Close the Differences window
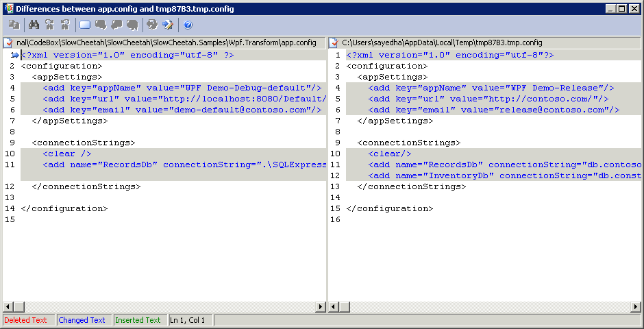The width and height of the screenshot is (644, 329). (634, 8)
